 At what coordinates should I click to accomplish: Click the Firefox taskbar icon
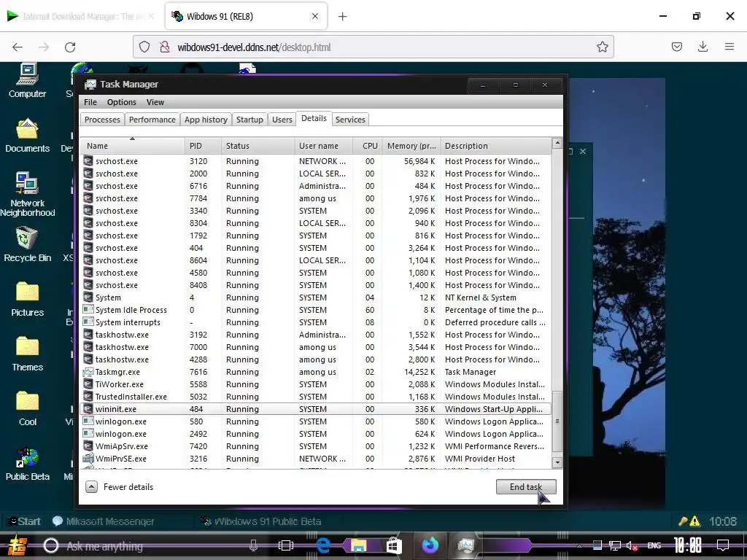point(430,545)
